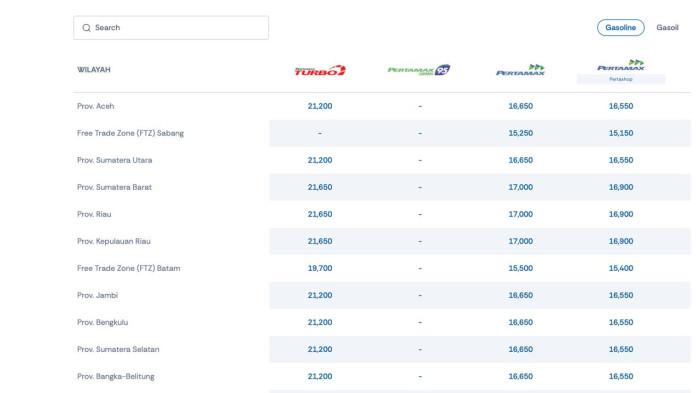Click the Pertamax Turbo logo
The width and height of the screenshot is (700, 393).
tap(320, 70)
